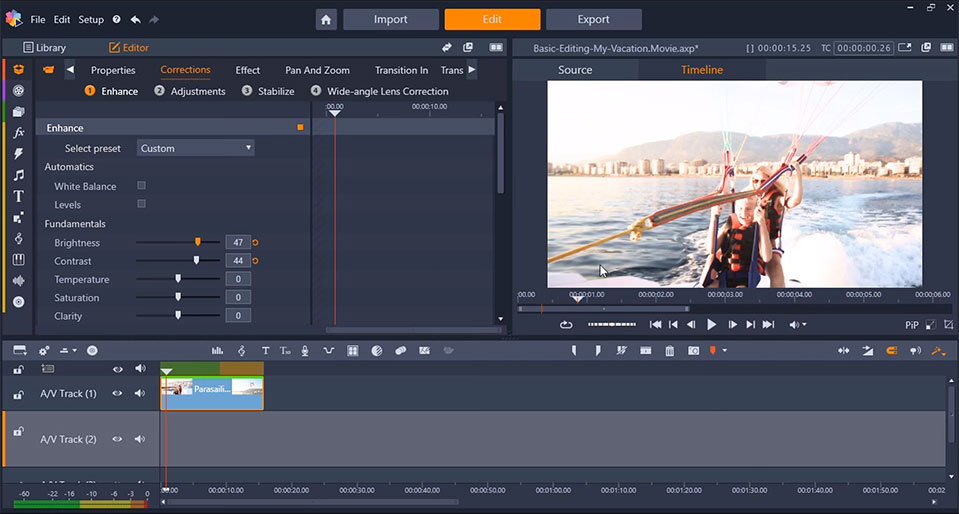The height and width of the screenshot is (514, 959).
Task: Open the Setup menu
Action: (91, 20)
